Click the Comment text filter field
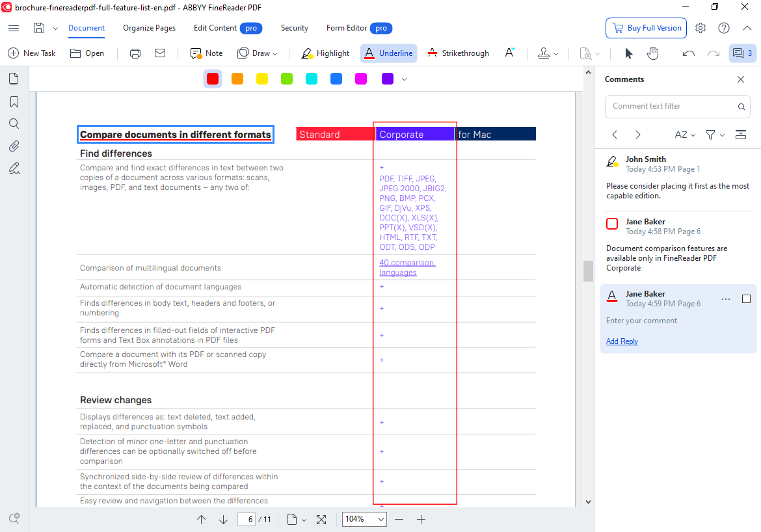The height and width of the screenshot is (532, 761). pos(678,106)
